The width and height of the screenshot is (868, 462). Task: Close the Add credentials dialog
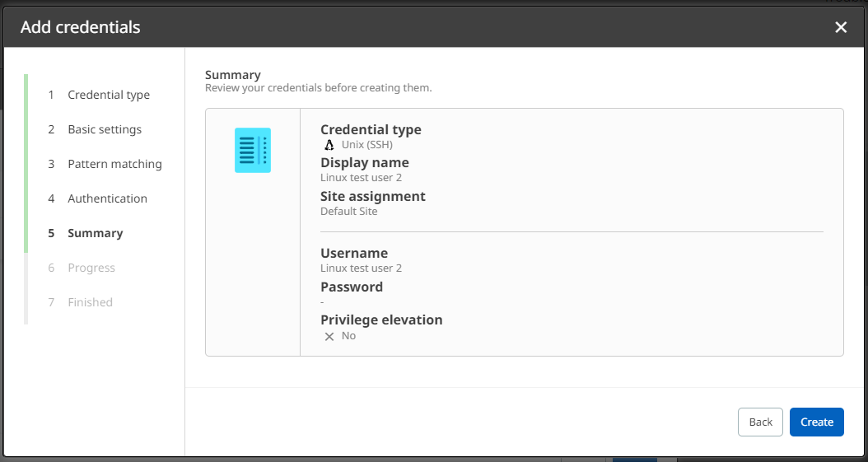click(x=841, y=27)
